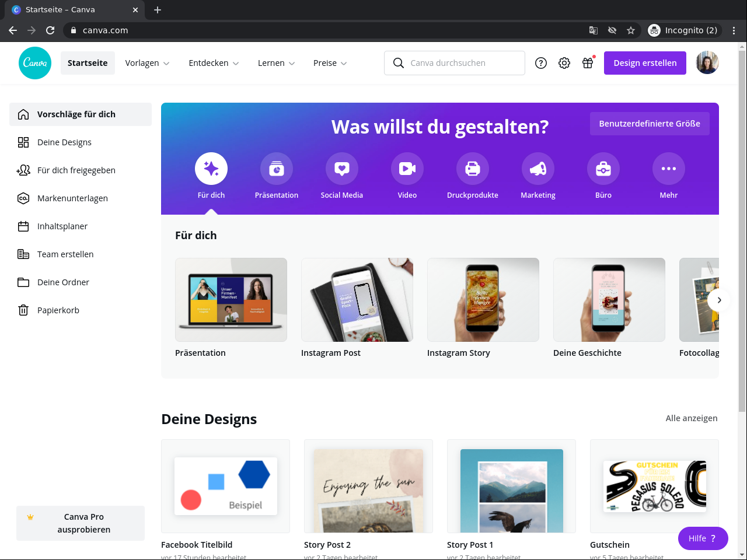Image resolution: width=747 pixels, height=560 pixels.
Task: Click the Canva logo
Action: [x=35, y=63]
